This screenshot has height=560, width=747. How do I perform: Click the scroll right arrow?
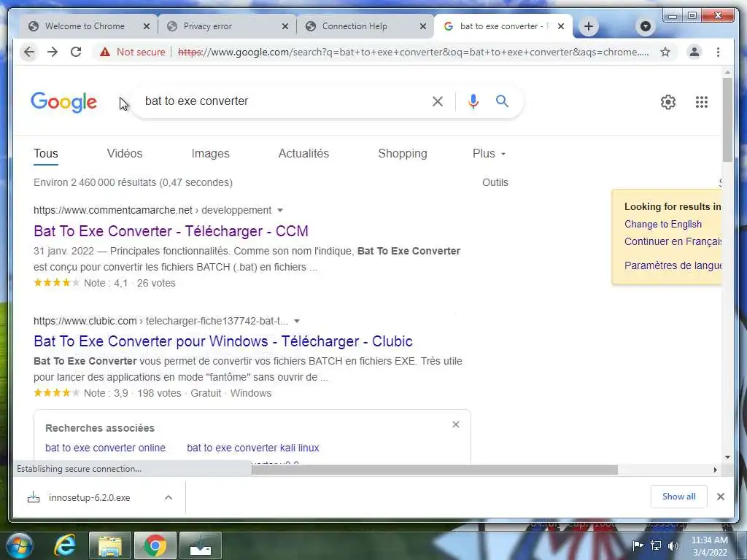[x=715, y=470]
